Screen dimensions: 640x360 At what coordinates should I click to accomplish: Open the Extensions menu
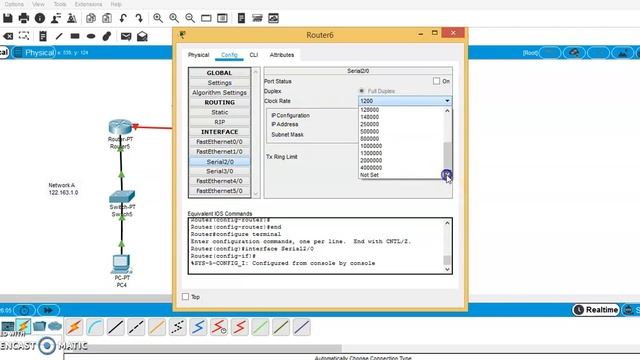coord(89,4)
